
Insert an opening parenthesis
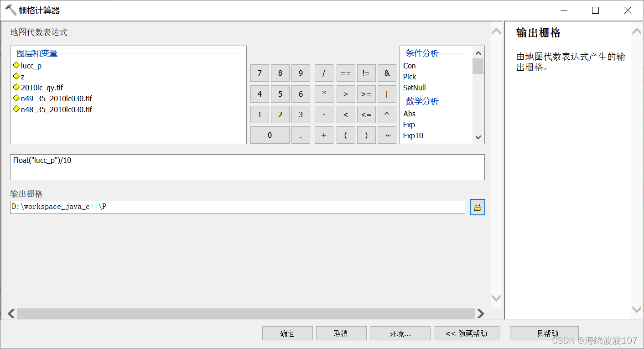coord(346,135)
